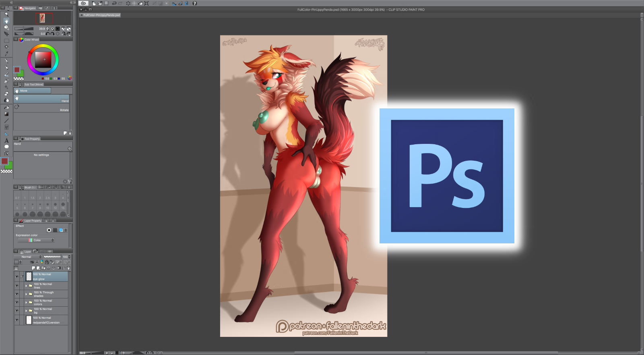Viewport: 644px width, 355px height.
Task: Expand the shades layer folder
Action: pyautogui.click(x=26, y=294)
